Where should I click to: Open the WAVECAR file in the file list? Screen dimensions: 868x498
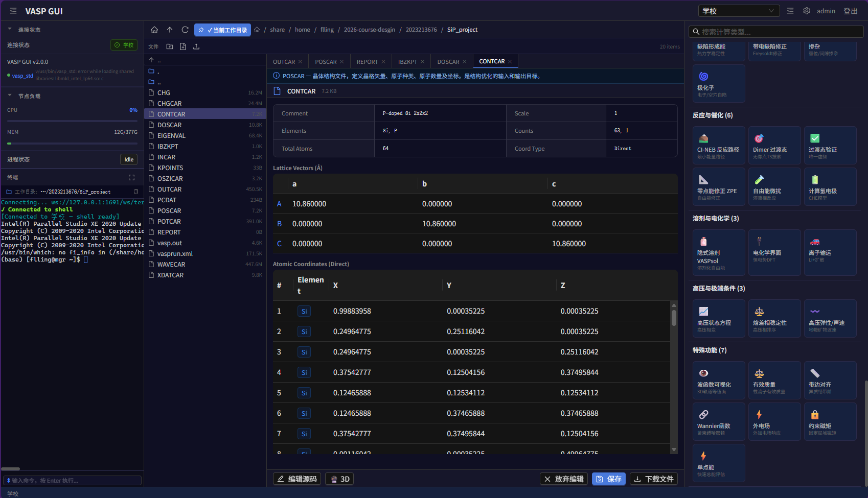pyautogui.click(x=205, y=265)
